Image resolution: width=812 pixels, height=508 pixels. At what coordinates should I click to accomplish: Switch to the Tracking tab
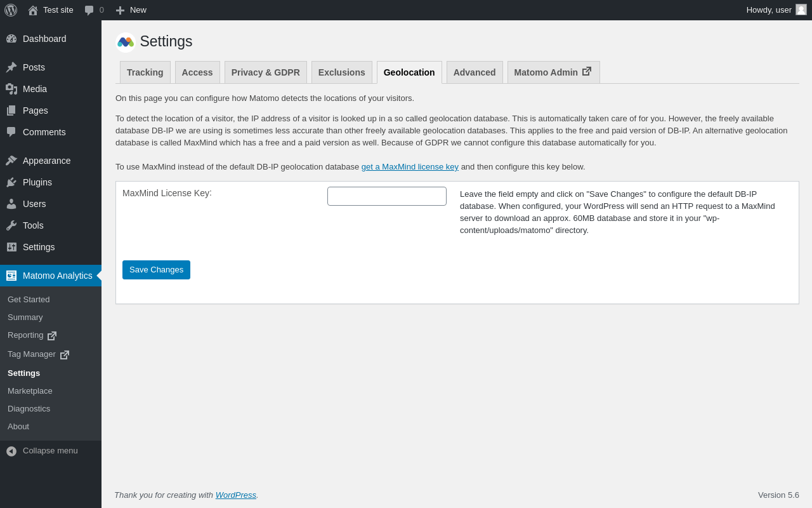point(145,72)
